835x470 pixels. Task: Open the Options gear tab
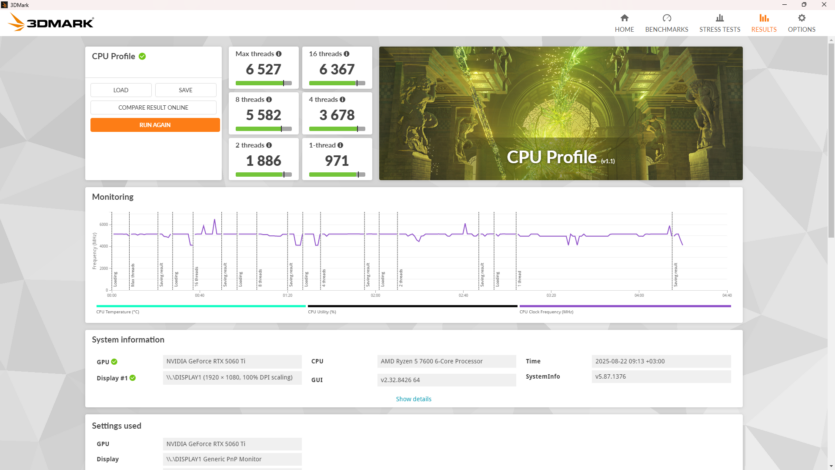click(801, 23)
